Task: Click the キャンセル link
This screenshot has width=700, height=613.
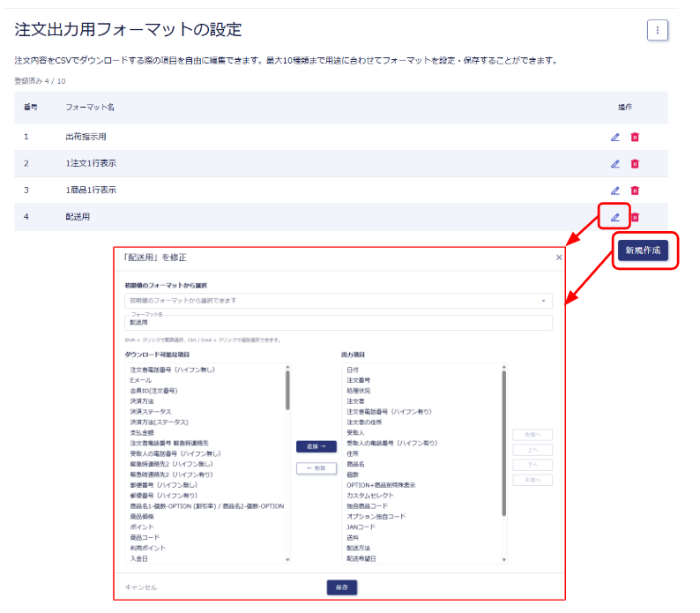Action: coord(141,587)
